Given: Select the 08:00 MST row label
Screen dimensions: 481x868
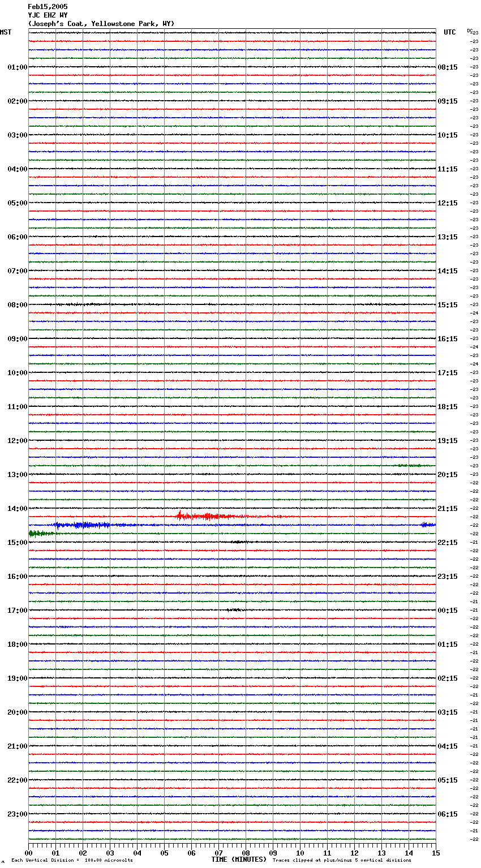Looking at the screenshot, I should coord(17,305).
